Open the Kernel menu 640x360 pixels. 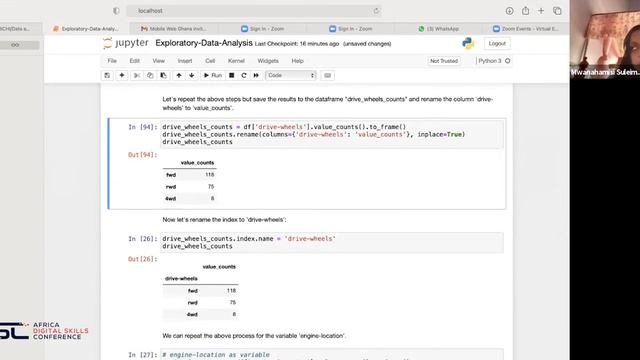[236, 61]
